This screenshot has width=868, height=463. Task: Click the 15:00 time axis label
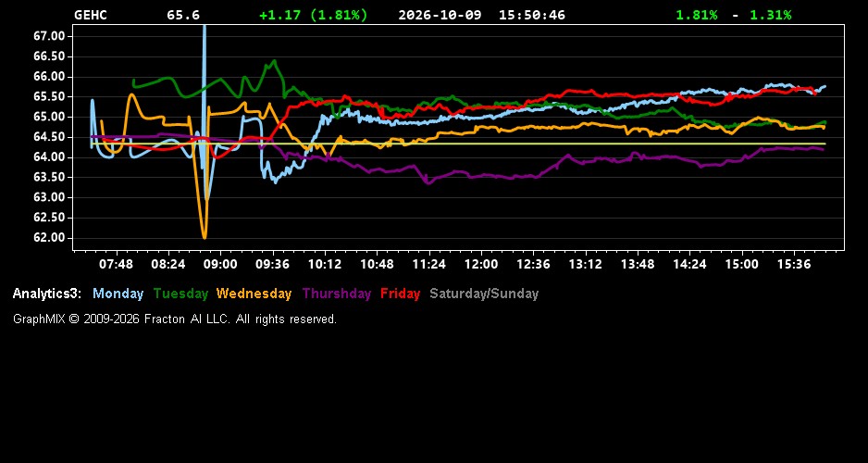[742, 264]
